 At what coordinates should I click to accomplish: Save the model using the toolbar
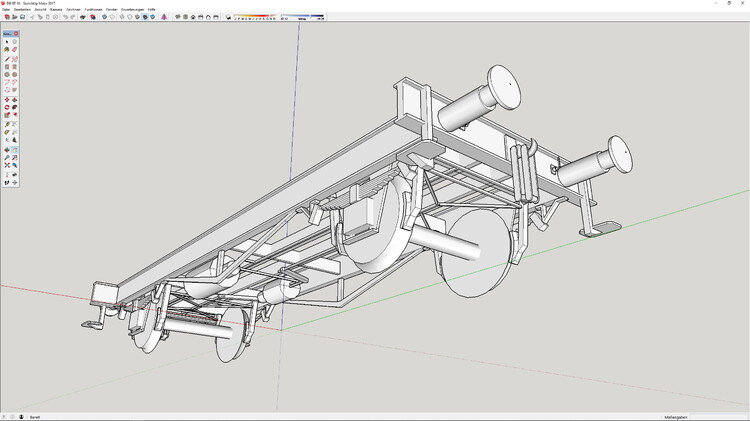(x=22, y=17)
